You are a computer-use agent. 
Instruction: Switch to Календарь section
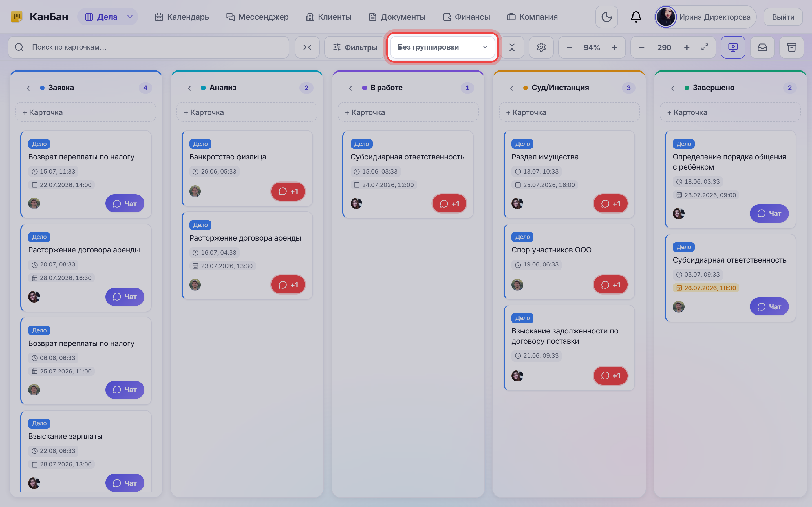pyautogui.click(x=182, y=17)
